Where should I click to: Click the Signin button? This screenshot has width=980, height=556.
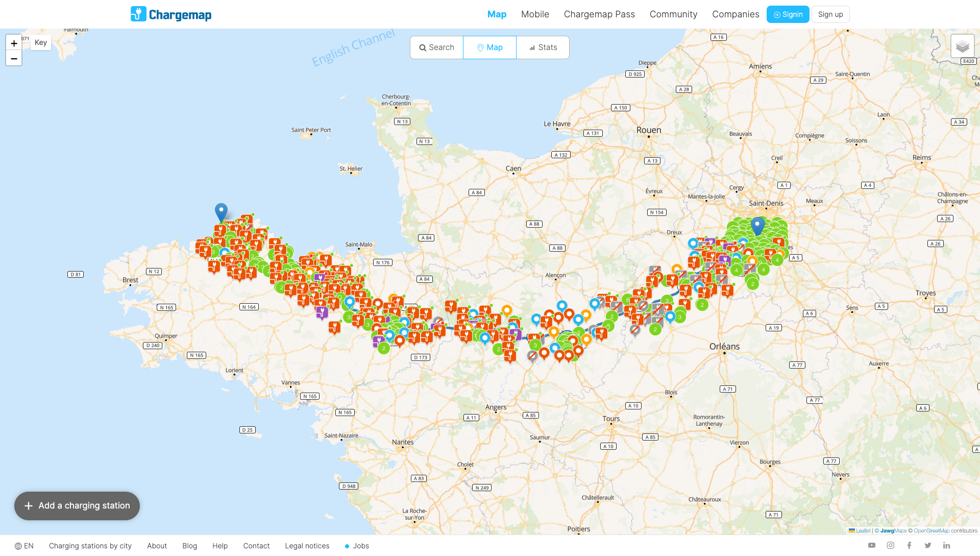coord(788,14)
